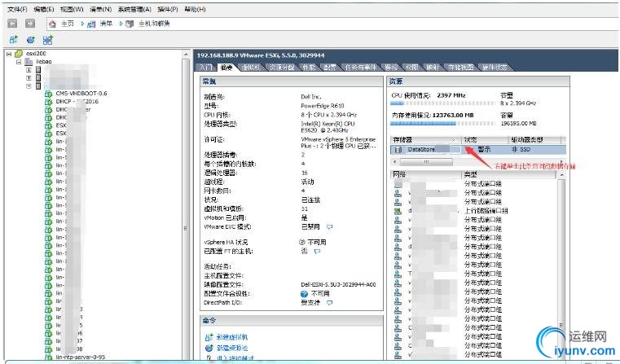620x364 pixels.
Task: Switch to the 虚拟机 tab
Action: (x=251, y=68)
